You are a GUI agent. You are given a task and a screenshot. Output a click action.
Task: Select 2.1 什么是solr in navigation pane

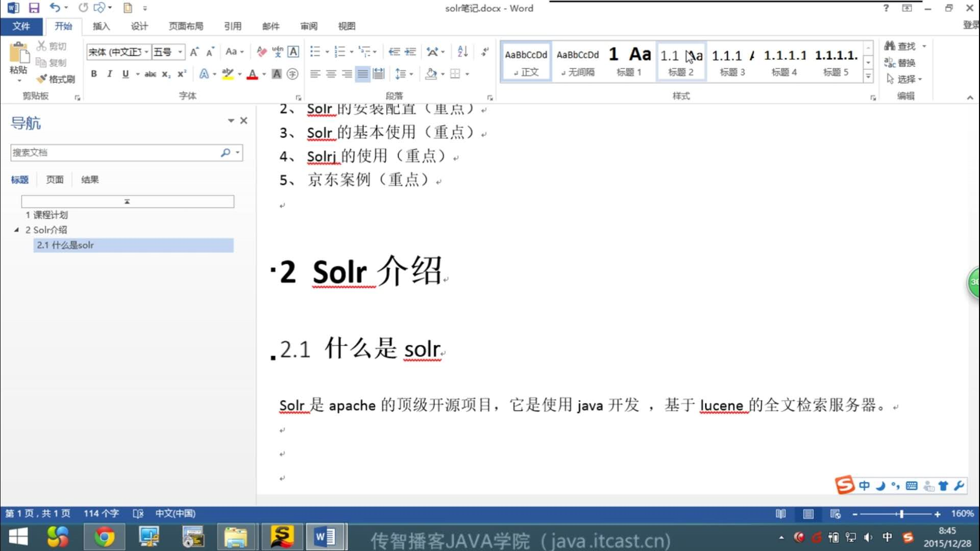(134, 245)
